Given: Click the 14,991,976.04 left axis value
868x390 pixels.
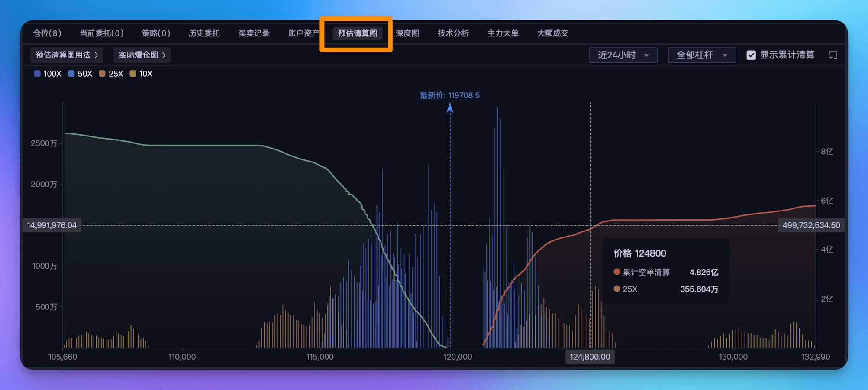Looking at the screenshot, I should pos(52,225).
